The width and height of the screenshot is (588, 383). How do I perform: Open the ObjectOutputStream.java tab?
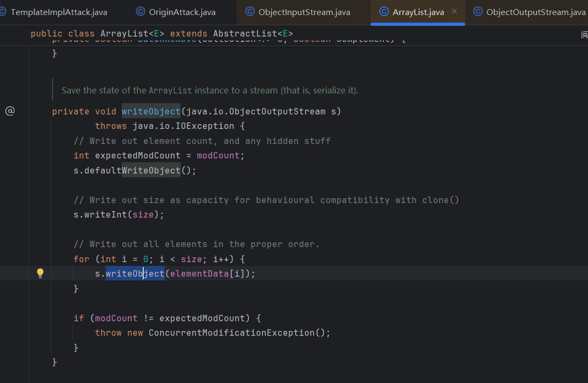coord(535,12)
